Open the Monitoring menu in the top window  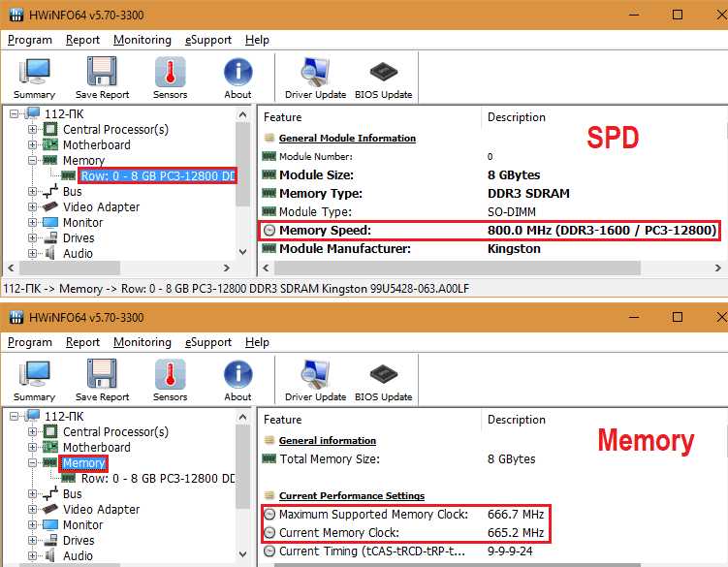(x=142, y=40)
